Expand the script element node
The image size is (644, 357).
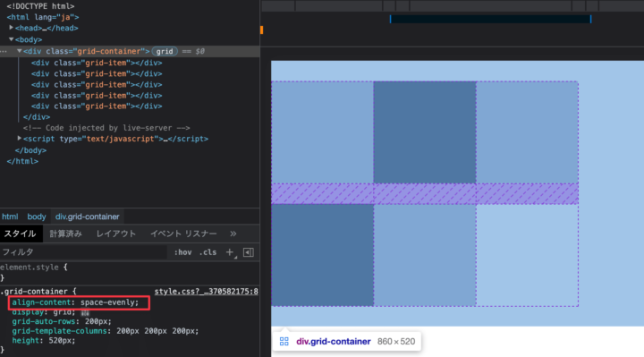pos(19,139)
